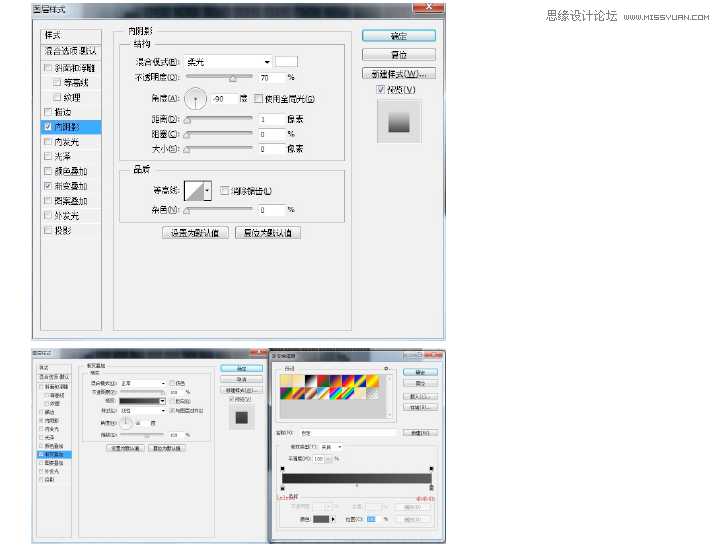Image resolution: width=720 pixels, height=549 pixels.
Task: Click white color swatch beside blend mode
Action: tap(288, 62)
